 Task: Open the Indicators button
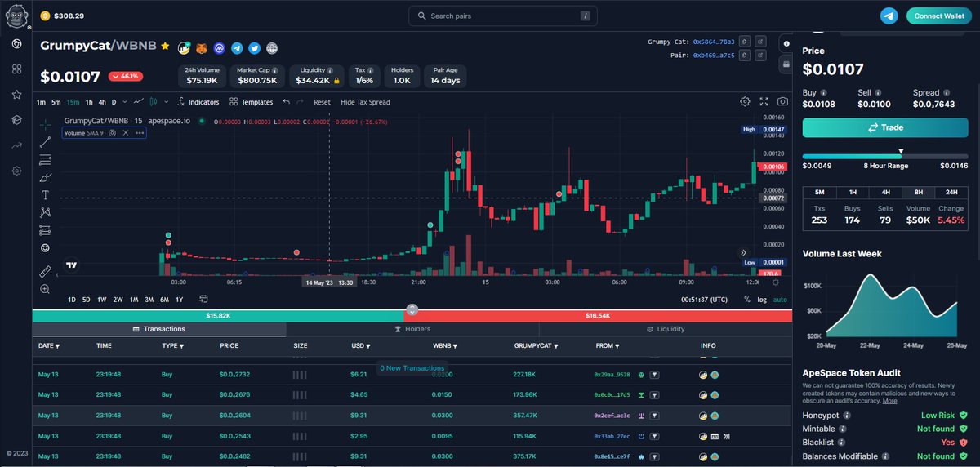(198, 102)
